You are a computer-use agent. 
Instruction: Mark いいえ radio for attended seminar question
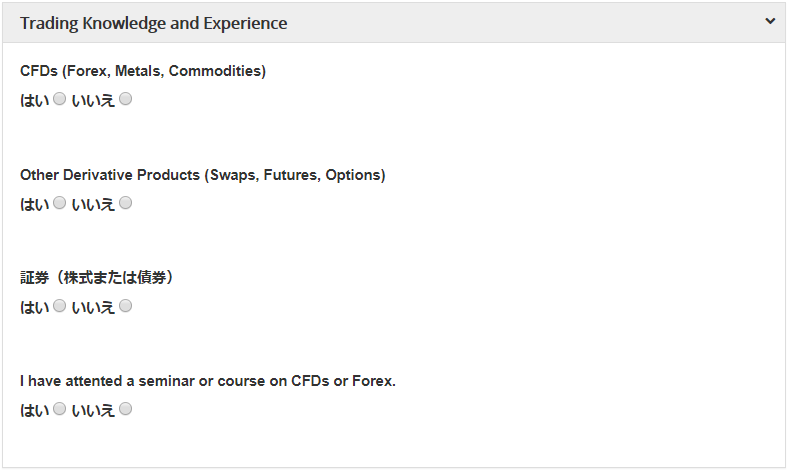click(125, 409)
